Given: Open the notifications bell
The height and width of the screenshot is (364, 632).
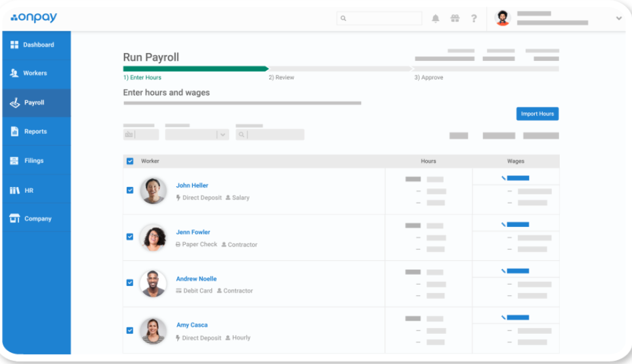Looking at the screenshot, I should (x=435, y=18).
